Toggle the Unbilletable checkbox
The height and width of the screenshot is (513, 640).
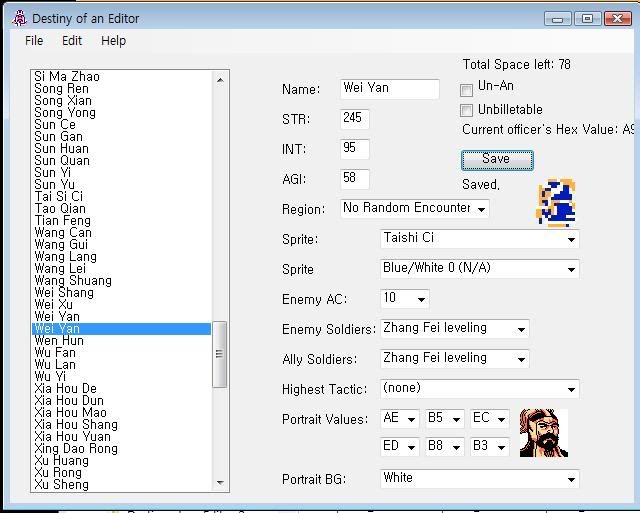point(467,110)
